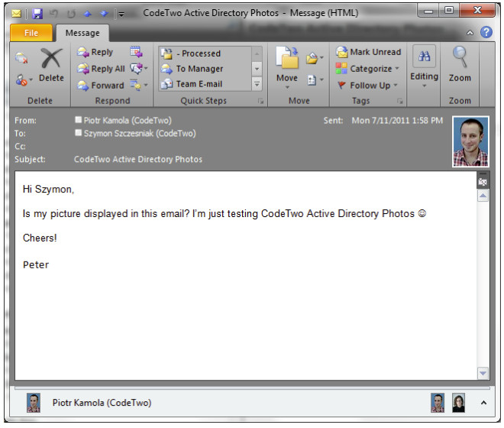
Task: Click recipient Szymon Szczesniak in To field
Action: (140, 133)
